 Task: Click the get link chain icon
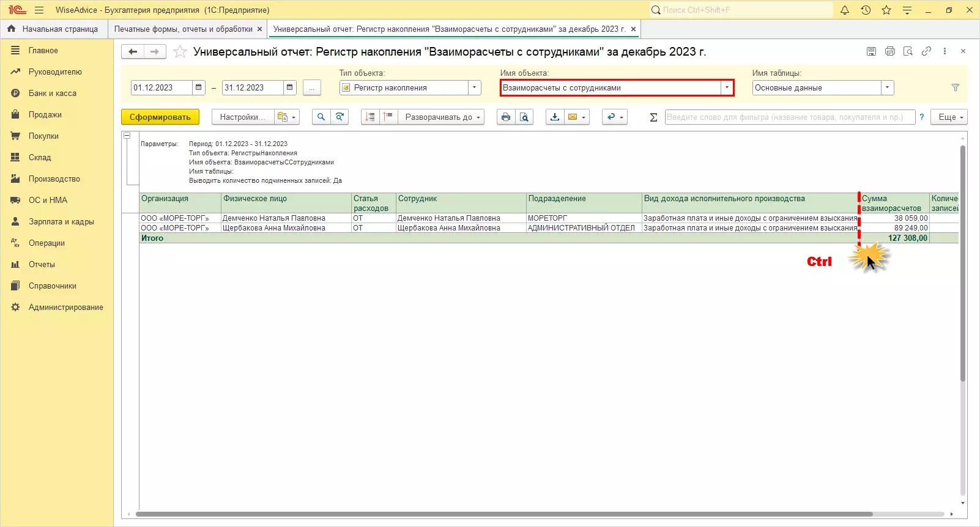tap(926, 51)
